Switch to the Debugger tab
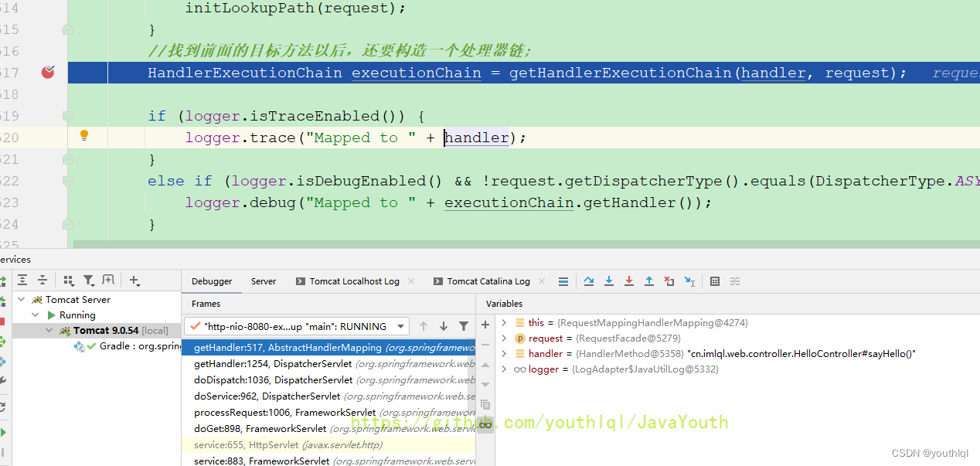The image size is (980, 466). click(x=212, y=281)
